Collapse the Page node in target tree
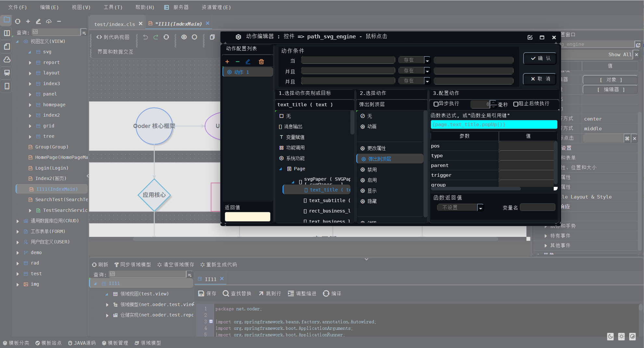Screen dimensions: 644x348 [x=281, y=169]
